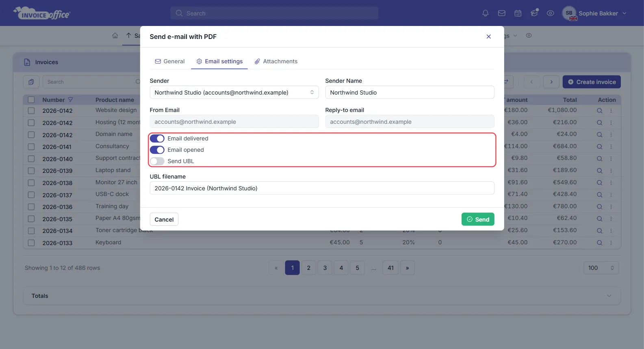The width and height of the screenshot is (644, 349).
Task: Switch to the General tab
Action: tap(170, 61)
